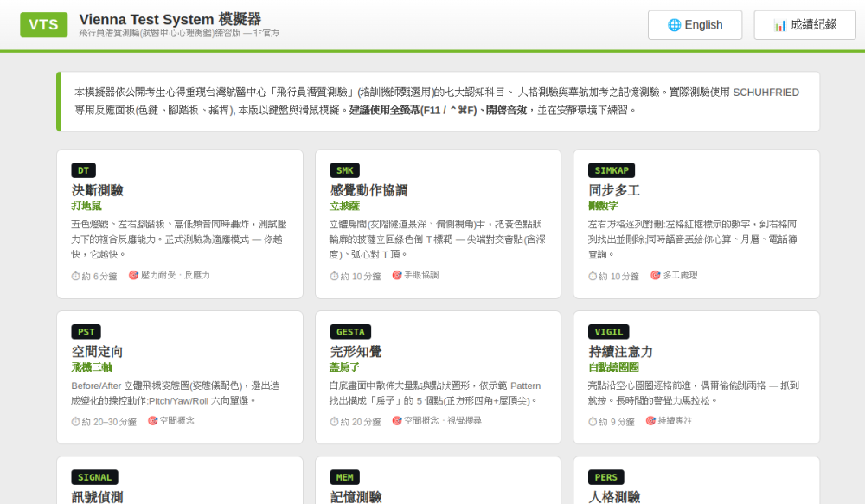Click the green subtitle 蓋房子
865x504 pixels.
click(345, 367)
